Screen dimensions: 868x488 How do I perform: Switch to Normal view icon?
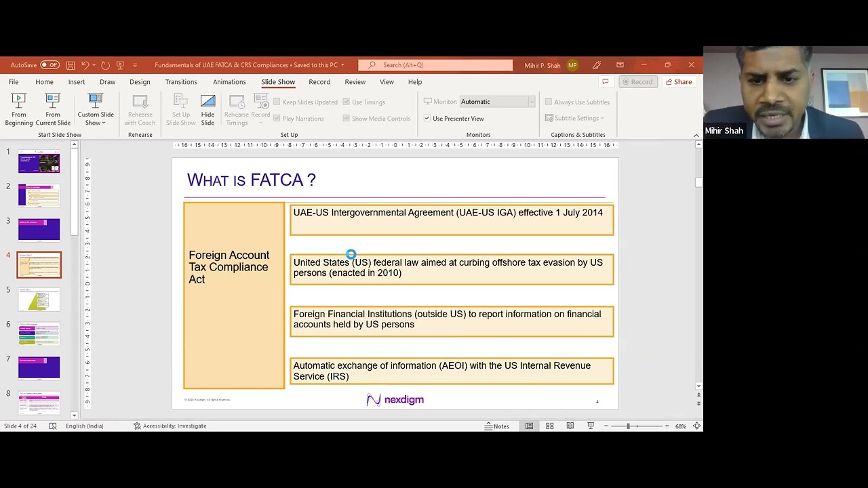pyautogui.click(x=529, y=426)
